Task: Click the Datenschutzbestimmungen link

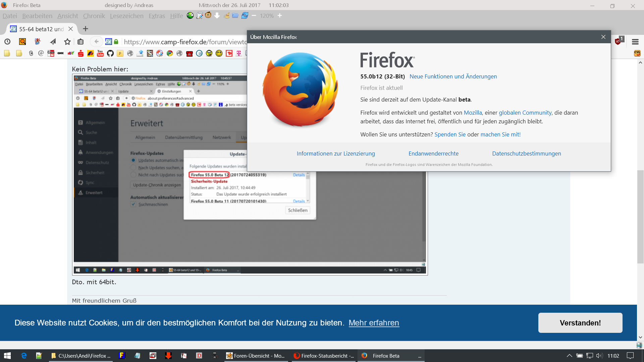Action: (526, 154)
